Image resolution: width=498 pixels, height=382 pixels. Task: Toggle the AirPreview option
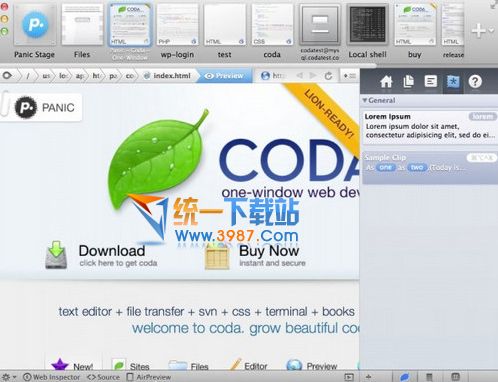pos(149,377)
